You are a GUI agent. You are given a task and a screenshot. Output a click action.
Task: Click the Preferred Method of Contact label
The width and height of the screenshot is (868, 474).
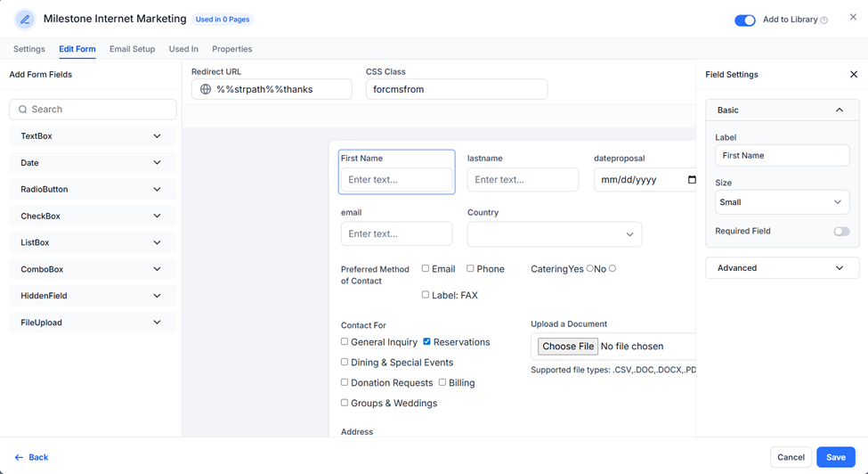pyautogui.click(x=375, y=275)
